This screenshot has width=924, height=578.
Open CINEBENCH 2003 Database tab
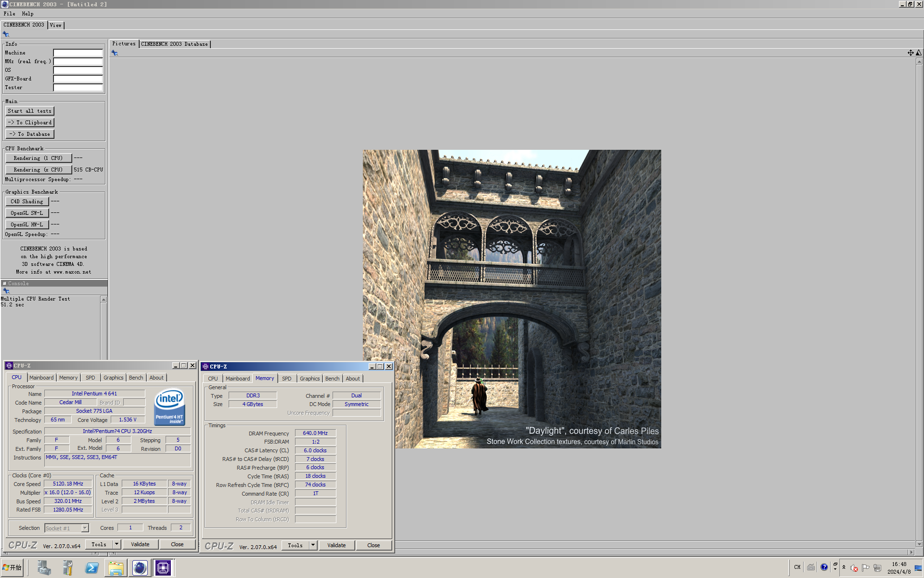175,44
